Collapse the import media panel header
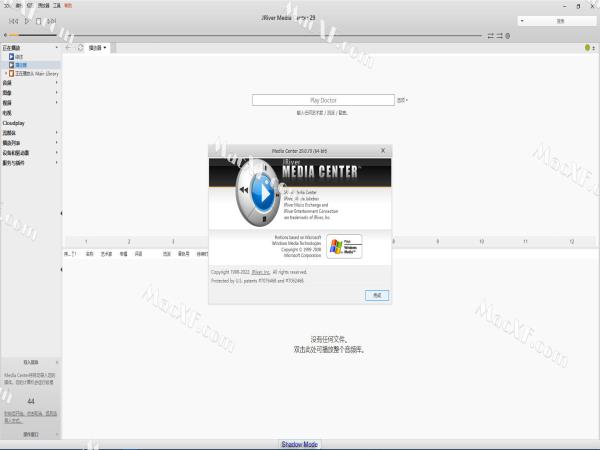 click(31, 362)
